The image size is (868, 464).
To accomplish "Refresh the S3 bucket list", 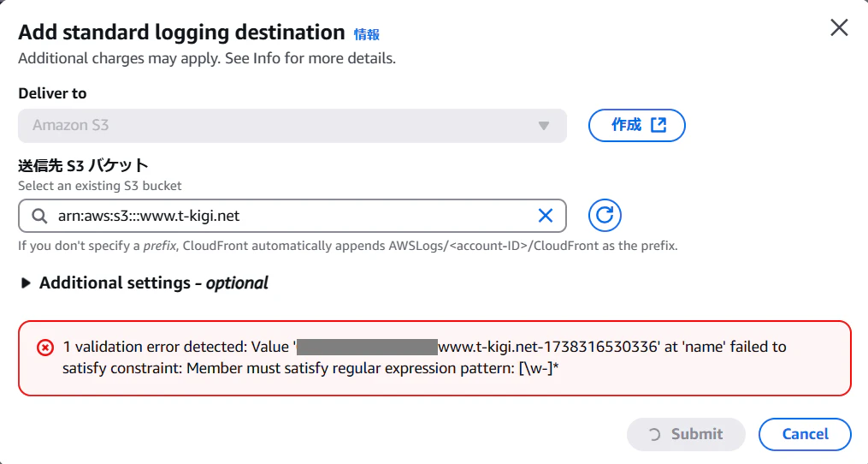I will pos(605,216).
